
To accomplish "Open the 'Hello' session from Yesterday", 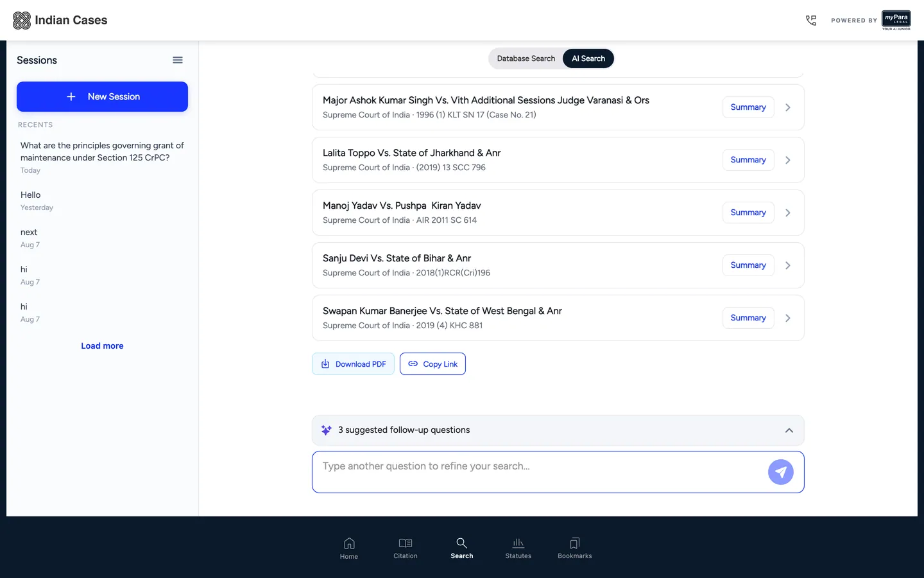I will (102, 200).
